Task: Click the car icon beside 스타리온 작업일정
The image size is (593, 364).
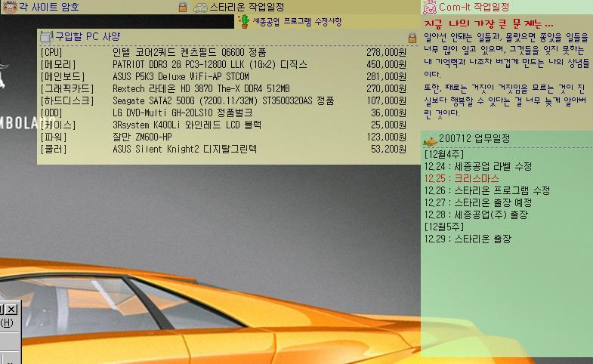Action: [x=200, y=7]
